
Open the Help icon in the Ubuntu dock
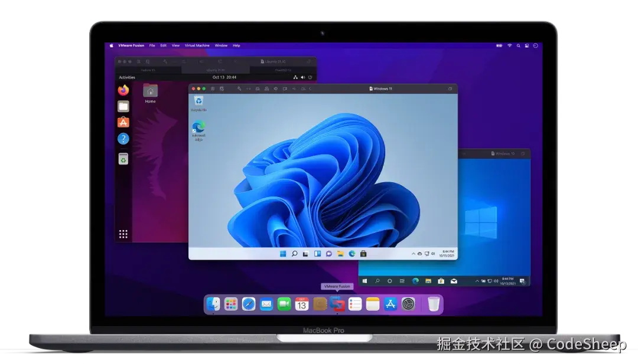pos(123,139)
